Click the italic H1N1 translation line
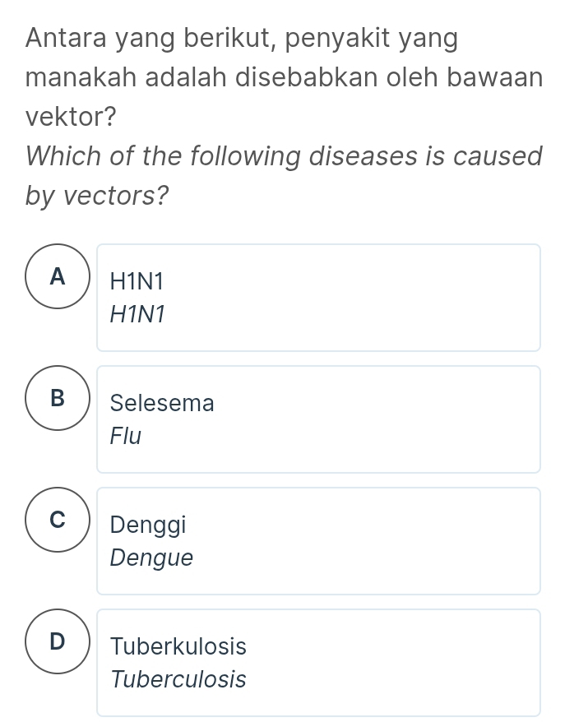 [137, 314]
